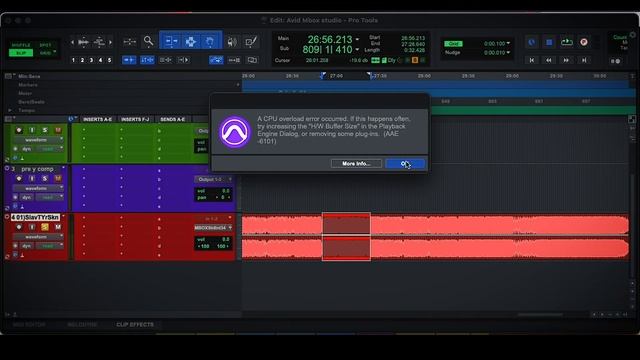Enable input monitoring on pre y comp track
Image resolution: width=640 pixels, height=360 pixels.
coord(32,178)
